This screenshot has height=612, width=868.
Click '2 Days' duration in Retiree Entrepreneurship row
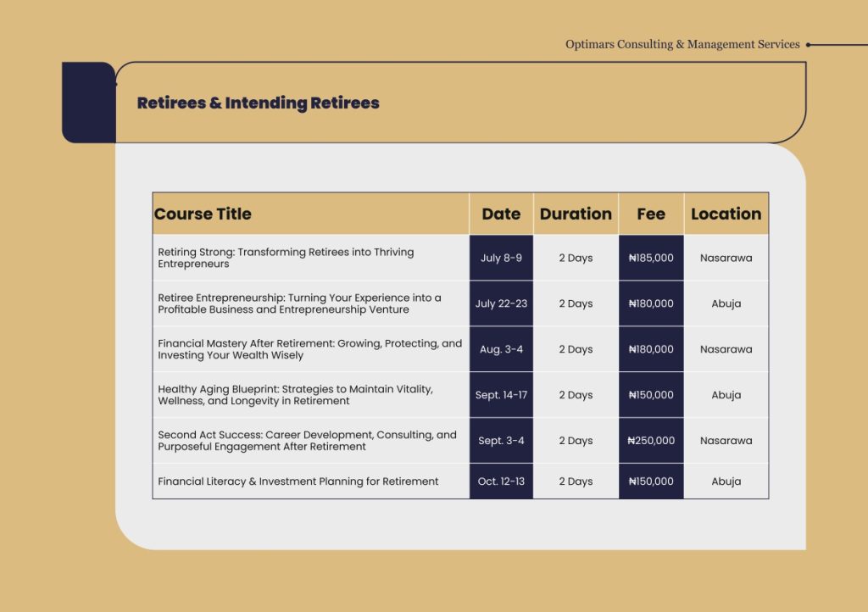pyautogui.click(x=576, y=303)
